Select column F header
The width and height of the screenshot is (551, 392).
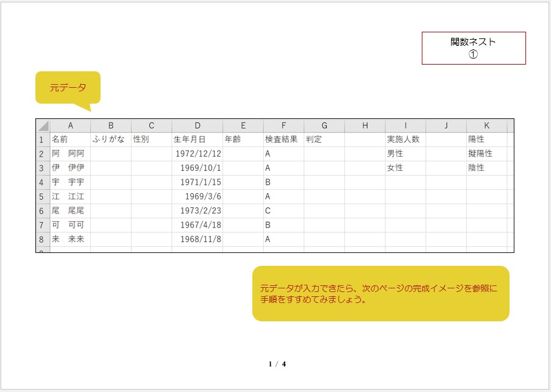[x=283, y=126]
